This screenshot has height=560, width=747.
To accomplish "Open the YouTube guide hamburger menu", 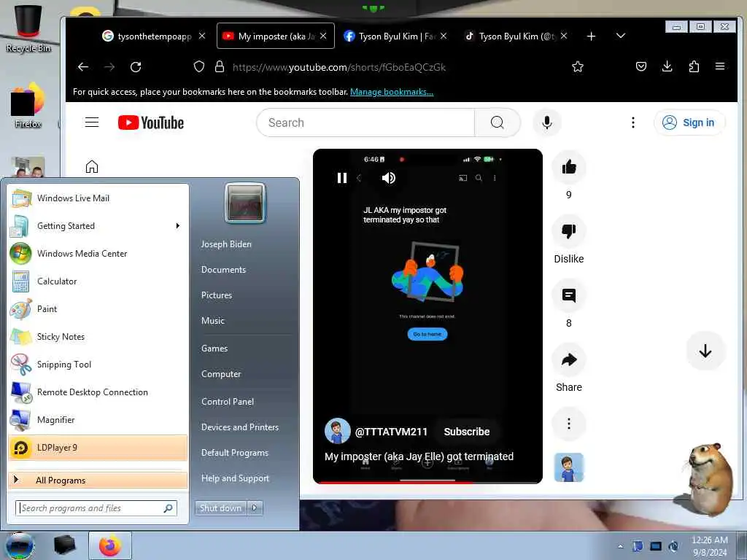I will (x=92, y=122).
